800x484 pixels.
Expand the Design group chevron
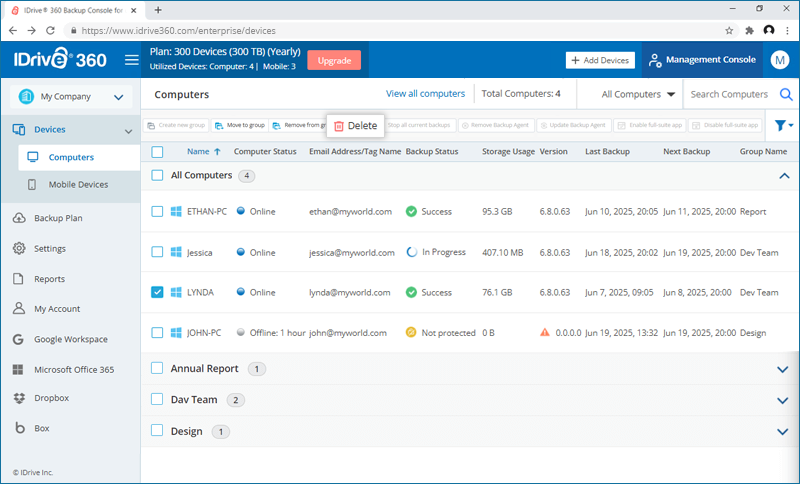pyautogui.click(x=782, y=432)
